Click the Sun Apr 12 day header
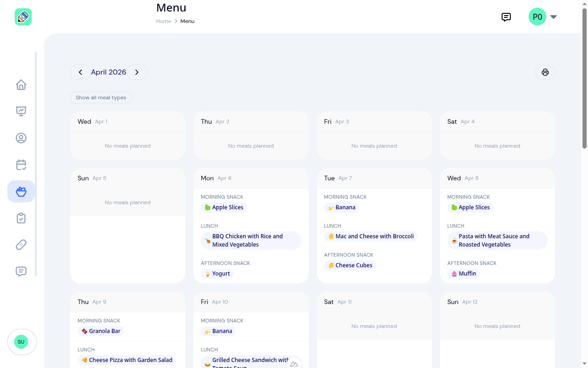This screenshot has height=368, width=588. [x=498, y=302]
